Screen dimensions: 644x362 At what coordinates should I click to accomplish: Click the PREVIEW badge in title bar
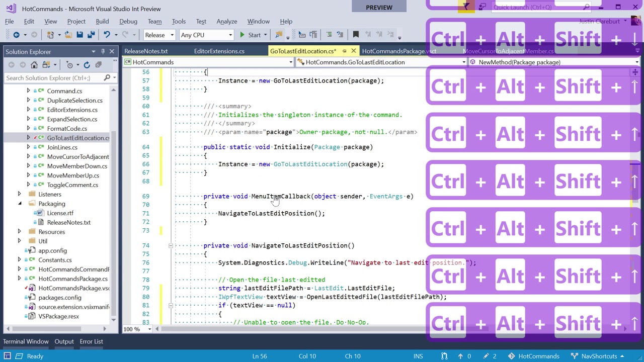(379, 7)
